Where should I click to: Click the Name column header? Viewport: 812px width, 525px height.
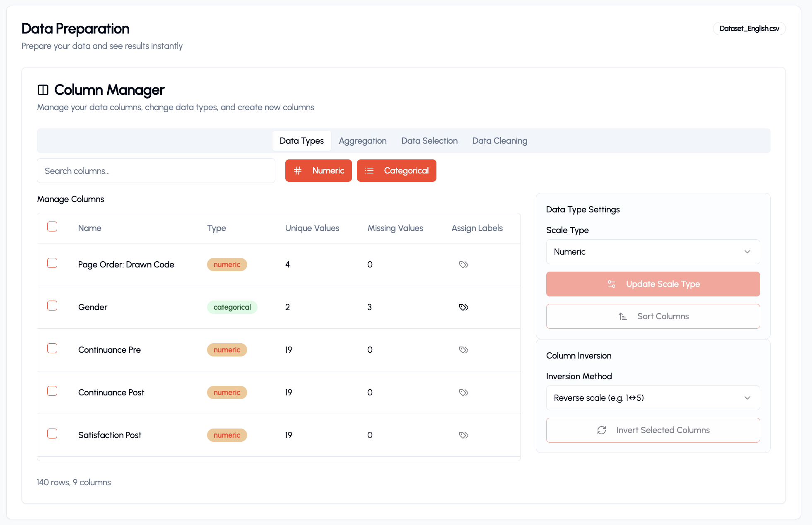point(89,228)
